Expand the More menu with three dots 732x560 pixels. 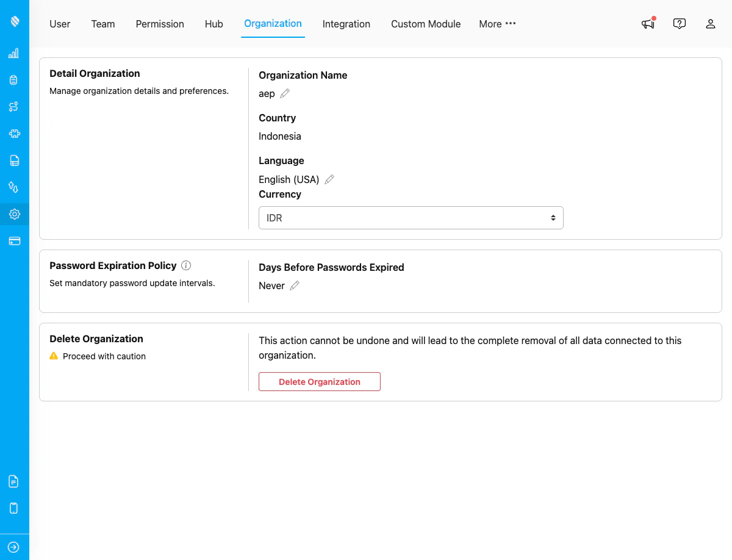497,24
